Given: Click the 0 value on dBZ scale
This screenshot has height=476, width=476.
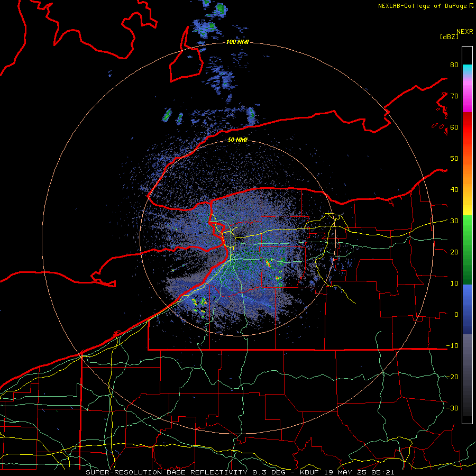Looking at the screenshot, I should point(456,315).
